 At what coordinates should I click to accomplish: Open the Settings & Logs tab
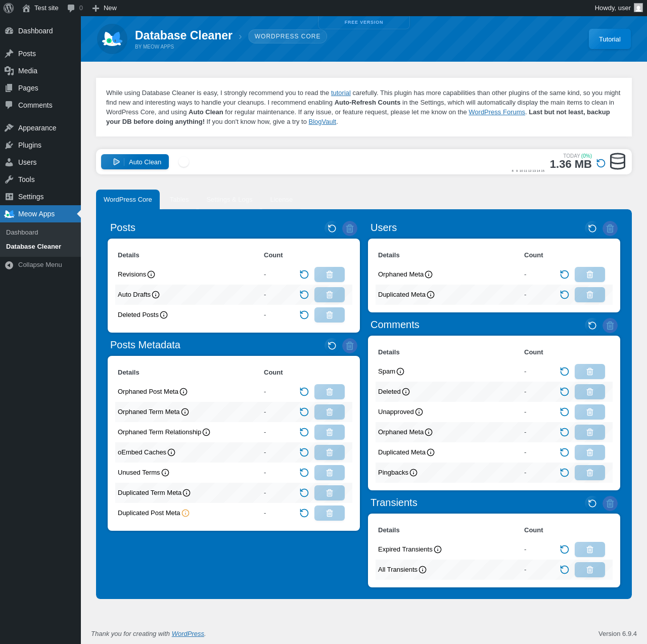(x=229, y=200)
